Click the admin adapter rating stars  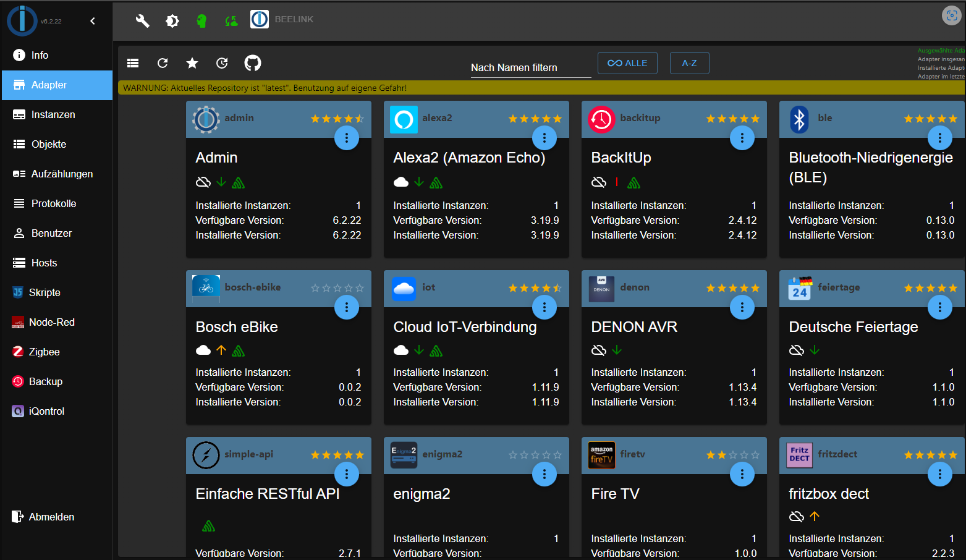337,119
